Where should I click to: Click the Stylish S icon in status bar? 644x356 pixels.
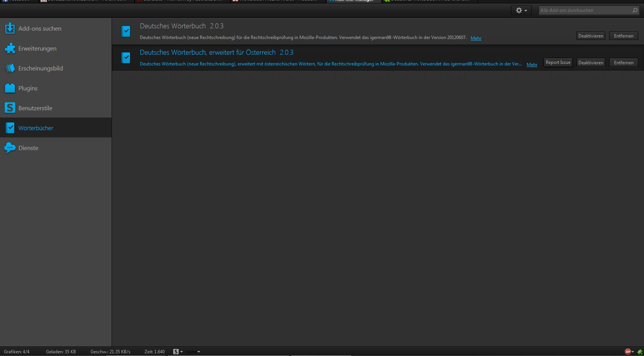176,352
